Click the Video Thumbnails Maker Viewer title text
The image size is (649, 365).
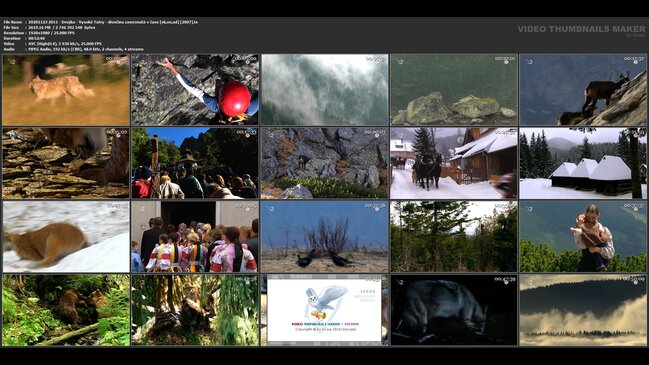pyautogui.click(x=325, y=324)
